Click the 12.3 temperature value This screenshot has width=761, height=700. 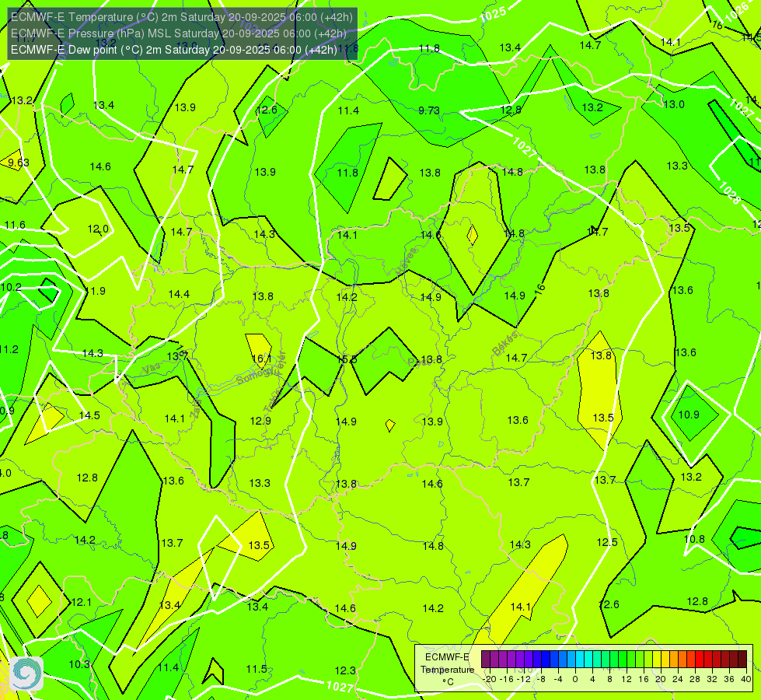click(x=345, y=671)
